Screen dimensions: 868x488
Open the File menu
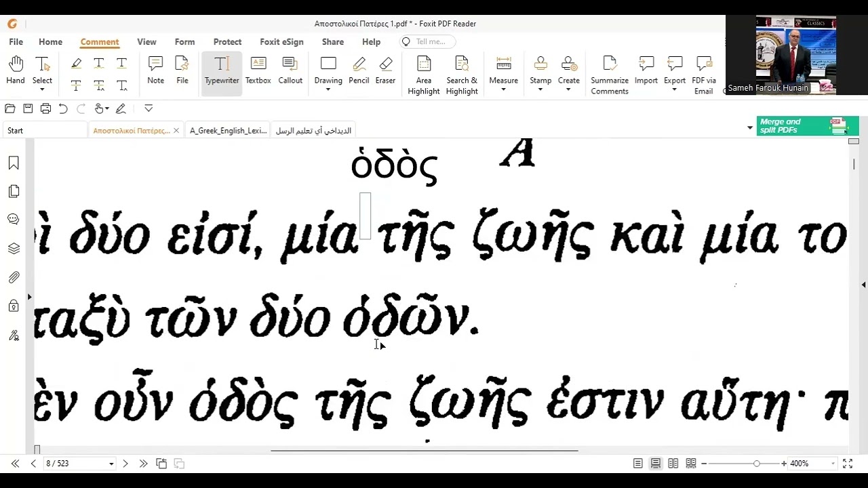pyautogui.click(x=16, y=42)
